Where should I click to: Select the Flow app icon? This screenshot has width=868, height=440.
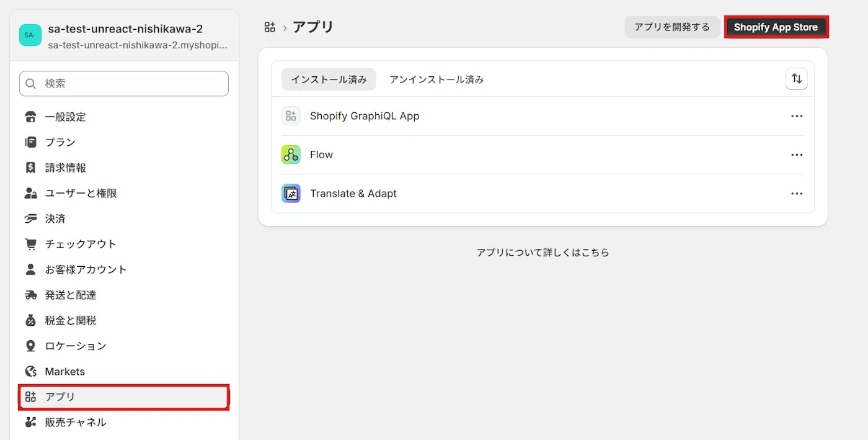click(x=290, y=155)
